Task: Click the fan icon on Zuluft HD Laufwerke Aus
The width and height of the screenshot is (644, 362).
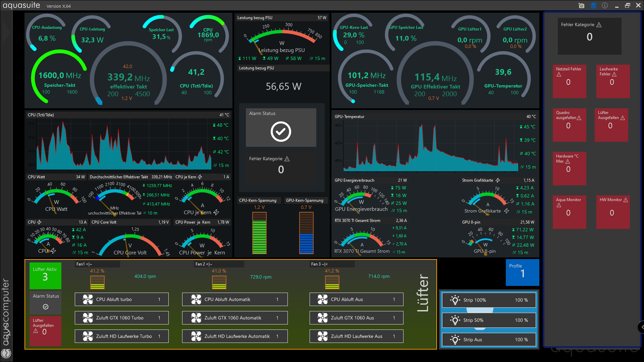Action: pos(323,336)
